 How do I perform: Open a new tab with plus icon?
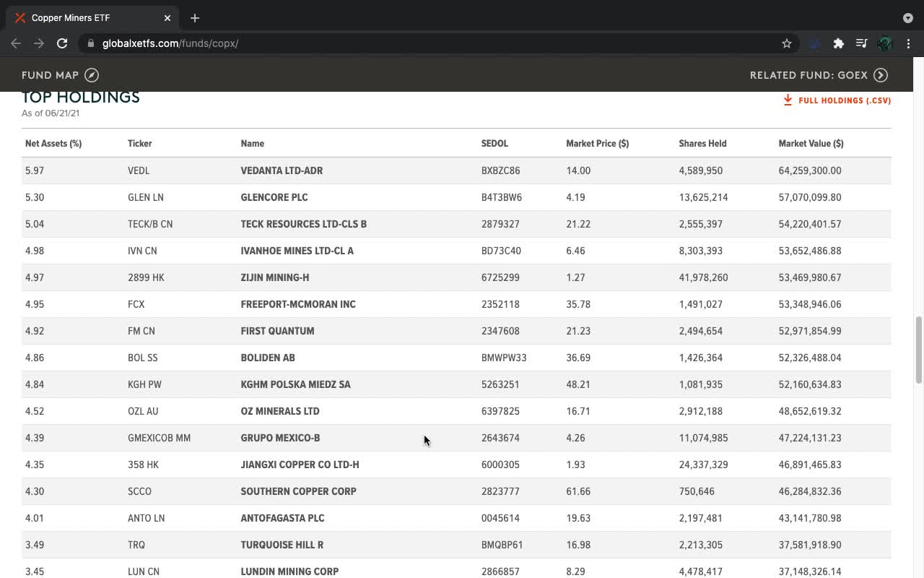click(x=195, y=18)
